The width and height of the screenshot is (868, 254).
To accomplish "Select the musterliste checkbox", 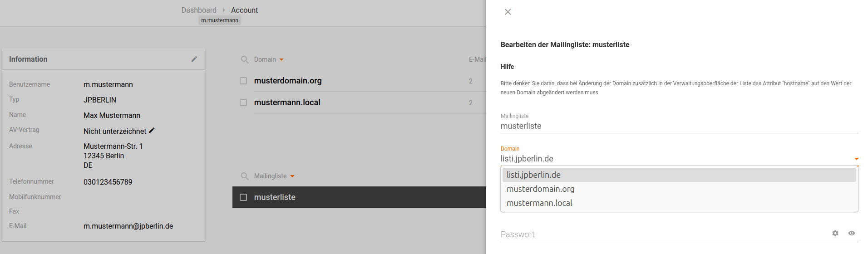I will (243, 197).
